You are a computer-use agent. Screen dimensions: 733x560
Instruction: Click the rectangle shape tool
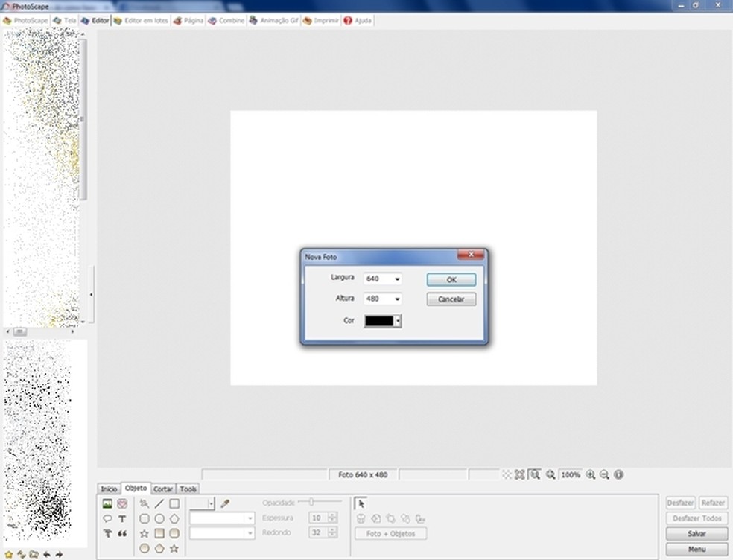pyautogui.click(x=174, y=503)
